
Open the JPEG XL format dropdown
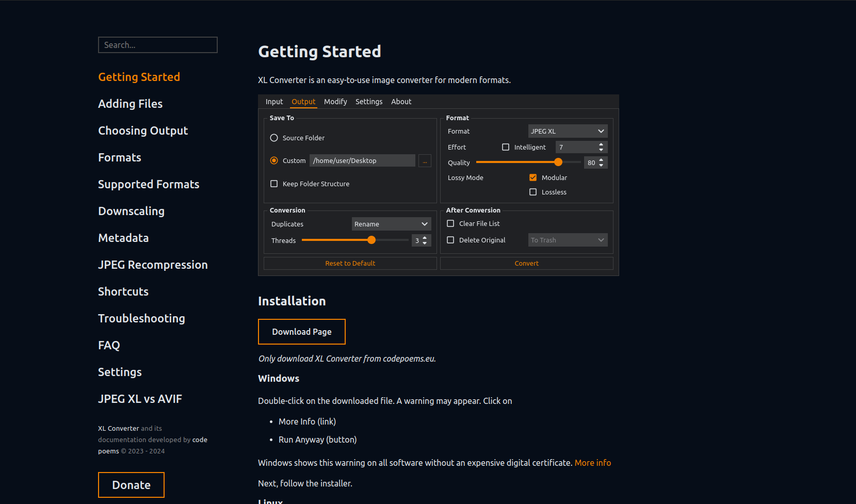click(568, 132)
